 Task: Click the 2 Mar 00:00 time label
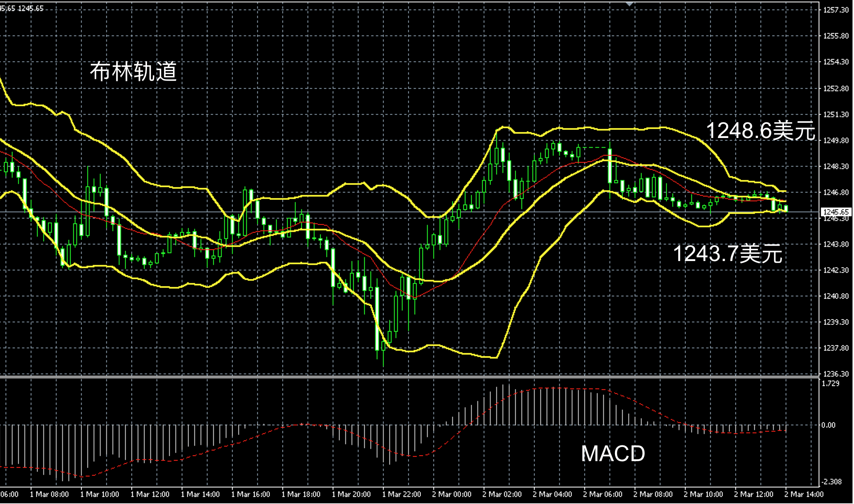tap(452, 494)
